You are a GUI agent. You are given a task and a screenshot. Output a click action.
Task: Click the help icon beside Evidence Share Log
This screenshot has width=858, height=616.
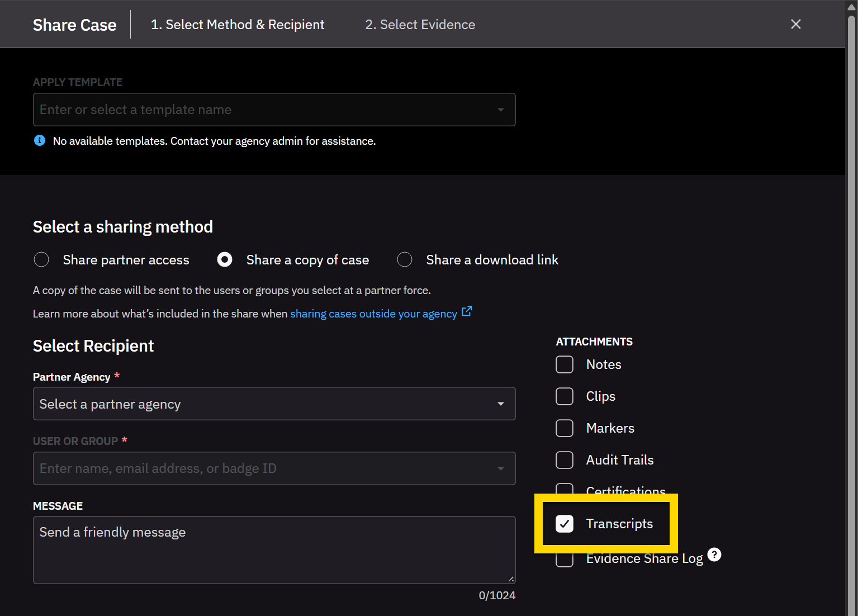[x=714, y=555]
